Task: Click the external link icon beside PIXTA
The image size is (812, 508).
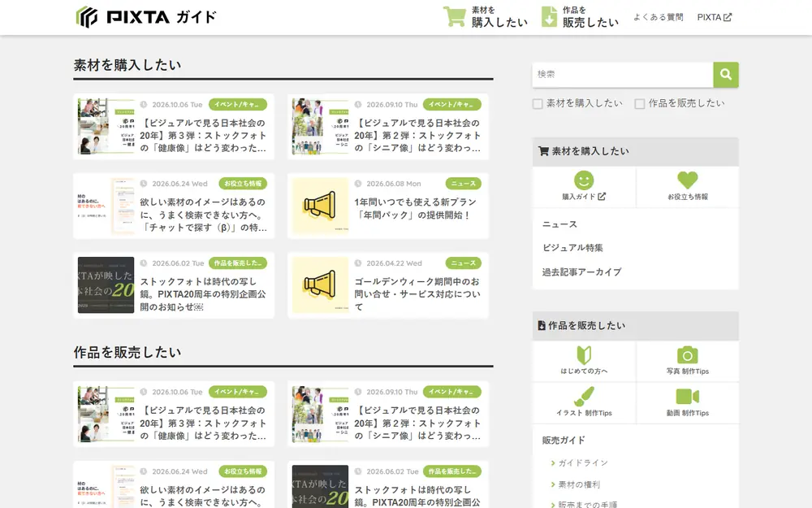Action: (728, 17)
